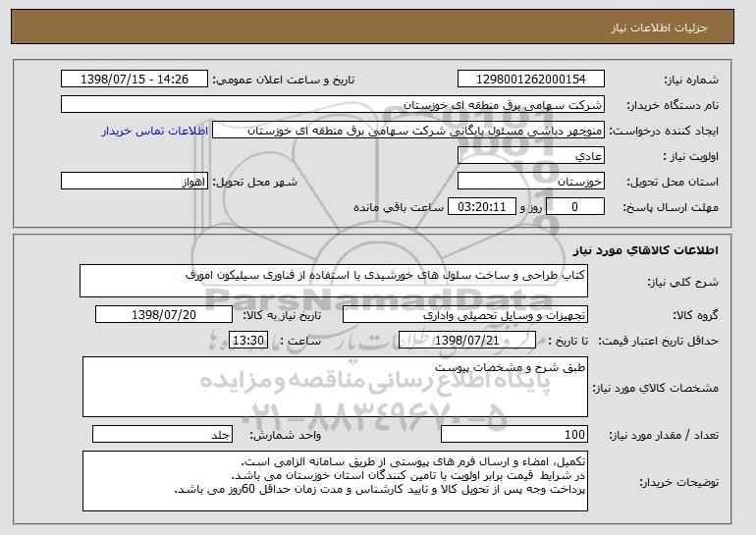Click the مهلت ارسال پاسخ label

671,208
